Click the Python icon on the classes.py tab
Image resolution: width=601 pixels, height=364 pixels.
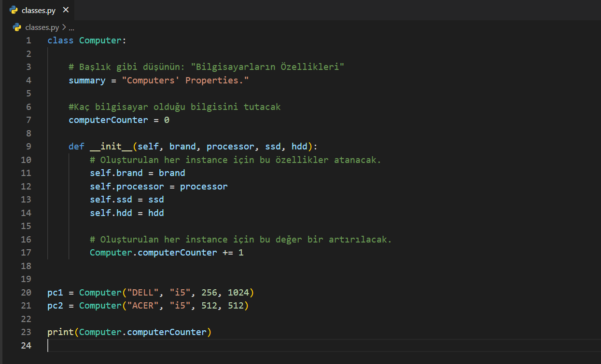click(14, 10)
